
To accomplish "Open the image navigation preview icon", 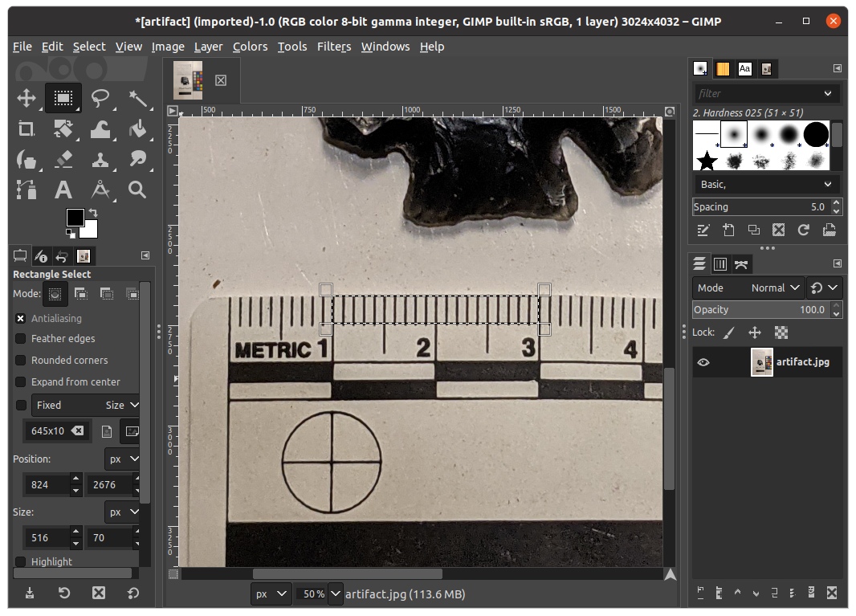I will coord(671,574).
